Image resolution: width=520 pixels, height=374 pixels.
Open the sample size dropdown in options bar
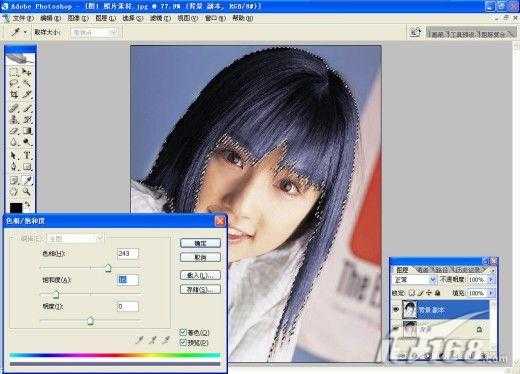click(x=95, y=33)
